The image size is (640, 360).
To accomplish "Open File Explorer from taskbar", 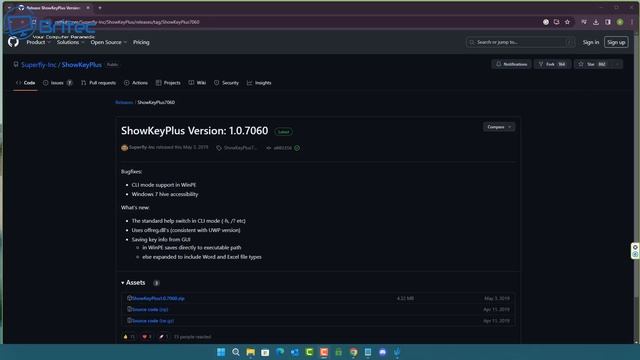I will [250, 352].
